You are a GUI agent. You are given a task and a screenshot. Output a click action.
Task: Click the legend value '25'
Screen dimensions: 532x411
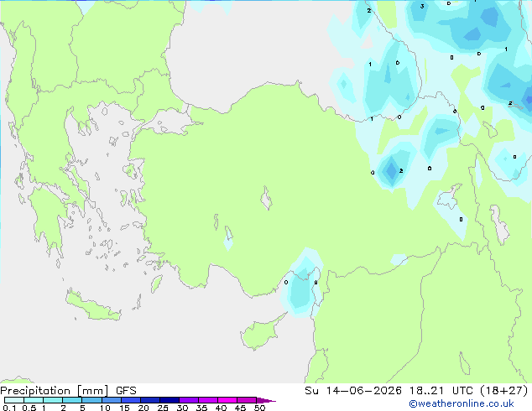click(163, 408)
